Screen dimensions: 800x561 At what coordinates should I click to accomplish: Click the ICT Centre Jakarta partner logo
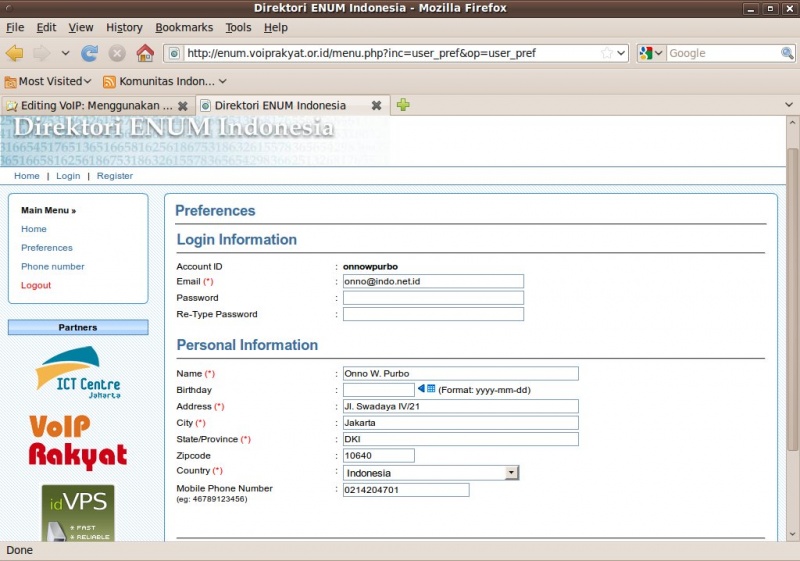click(78, 372)
